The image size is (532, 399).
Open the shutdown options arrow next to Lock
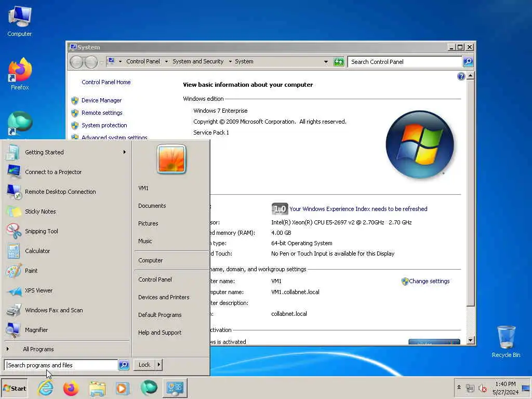tap(159, 365)
